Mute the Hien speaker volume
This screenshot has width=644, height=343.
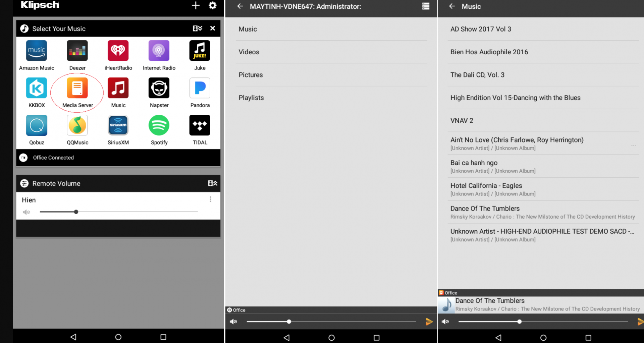tap(26, 212)
